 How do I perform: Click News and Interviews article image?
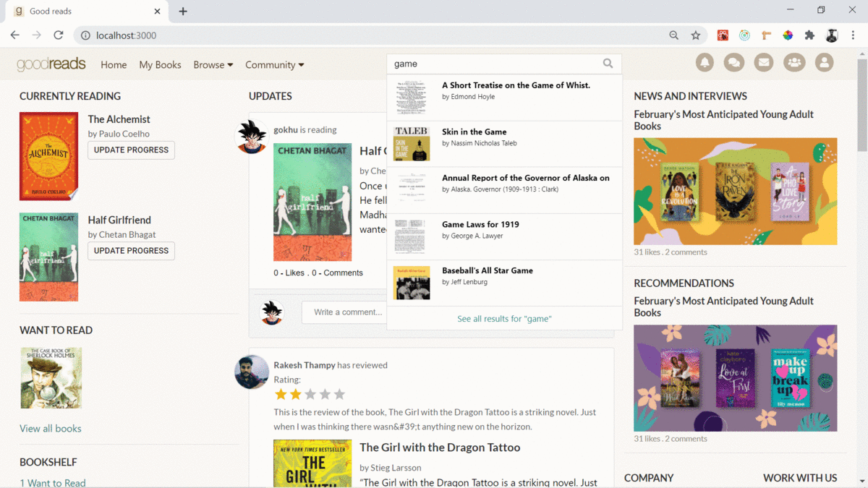point(736,192)
